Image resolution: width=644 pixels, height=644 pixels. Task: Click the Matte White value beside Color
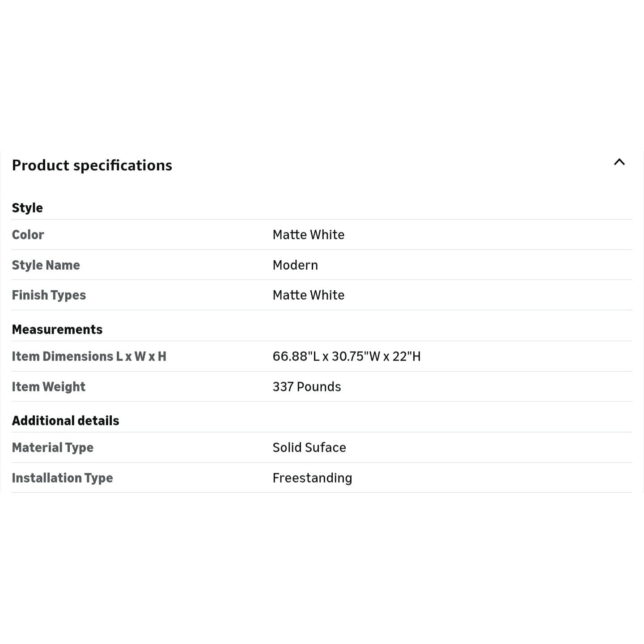click(309, 235)
